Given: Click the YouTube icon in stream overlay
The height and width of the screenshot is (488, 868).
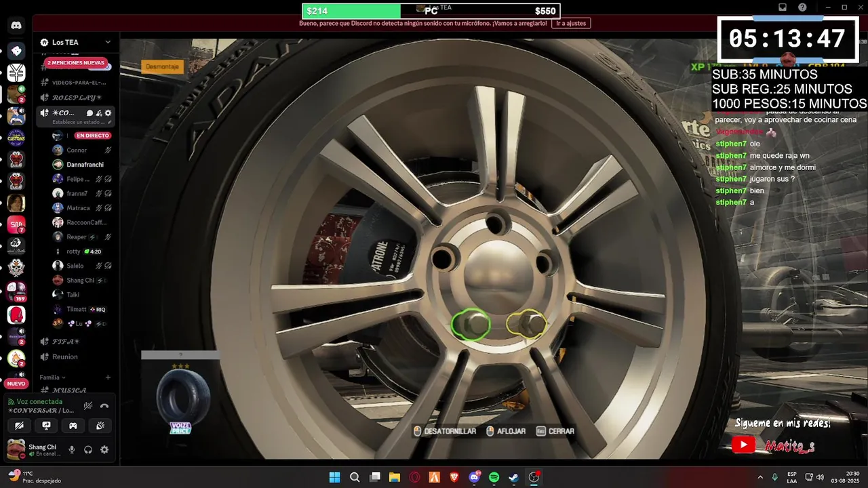Looking at the screenshot, I should [743, 445].
